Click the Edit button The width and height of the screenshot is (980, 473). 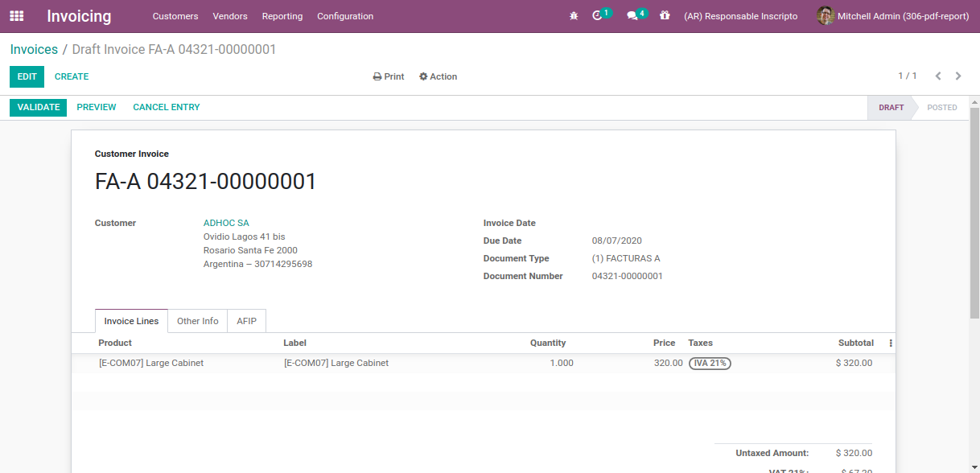point(27,77)
